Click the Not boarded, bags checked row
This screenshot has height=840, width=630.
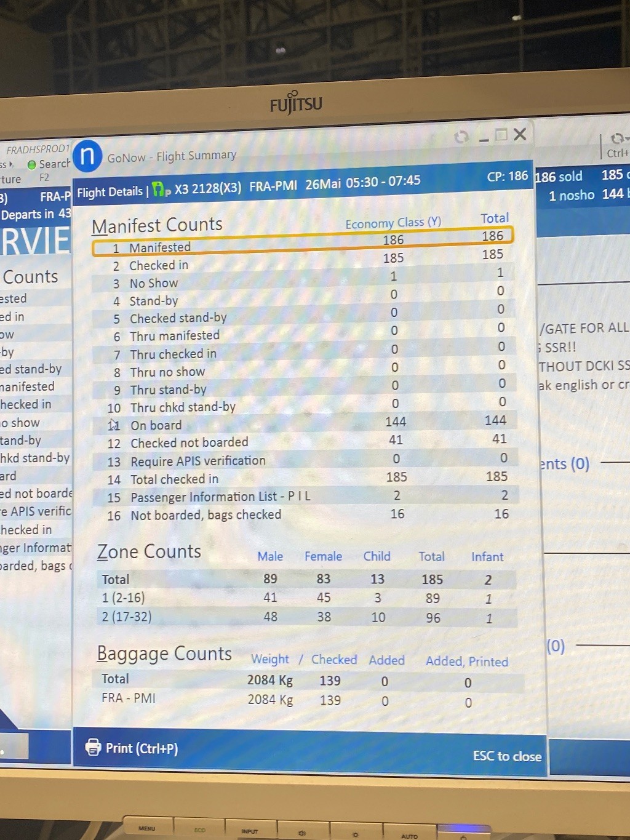click(x=301, y=514)
